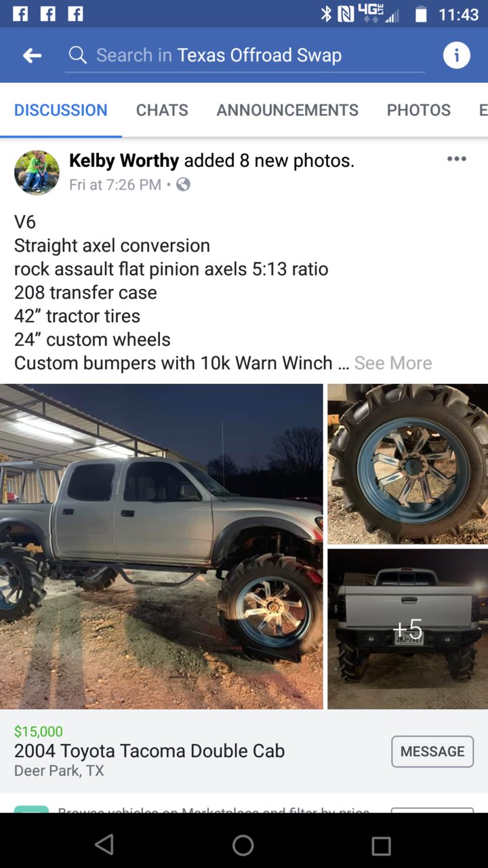Open Kelby Worthy's name link
This screenshot has height=868, width=488.
pos(124,161)
